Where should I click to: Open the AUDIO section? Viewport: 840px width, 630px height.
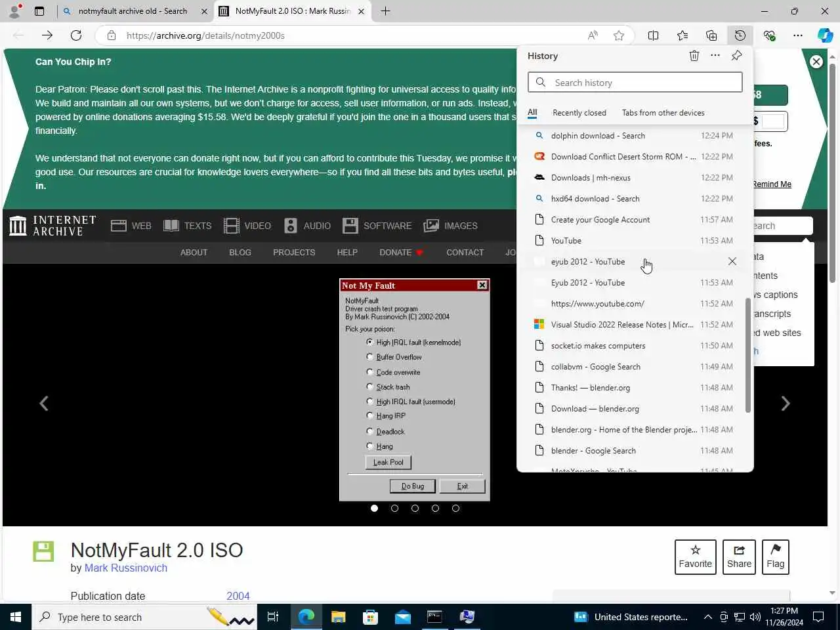(x=307, y=226)
